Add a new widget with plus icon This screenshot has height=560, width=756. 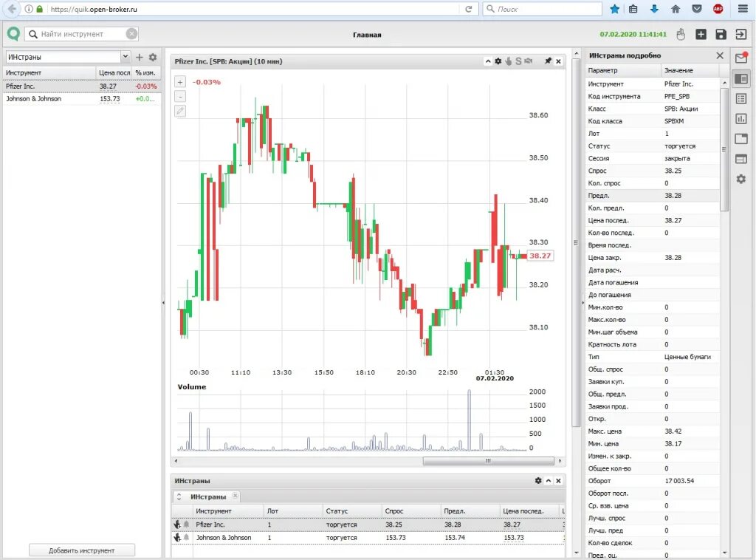coord(701,34)
